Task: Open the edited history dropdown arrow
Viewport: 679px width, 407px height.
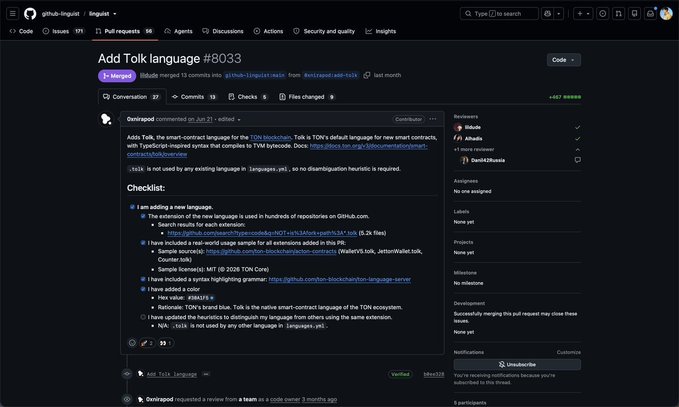Action: click(239, 120)
